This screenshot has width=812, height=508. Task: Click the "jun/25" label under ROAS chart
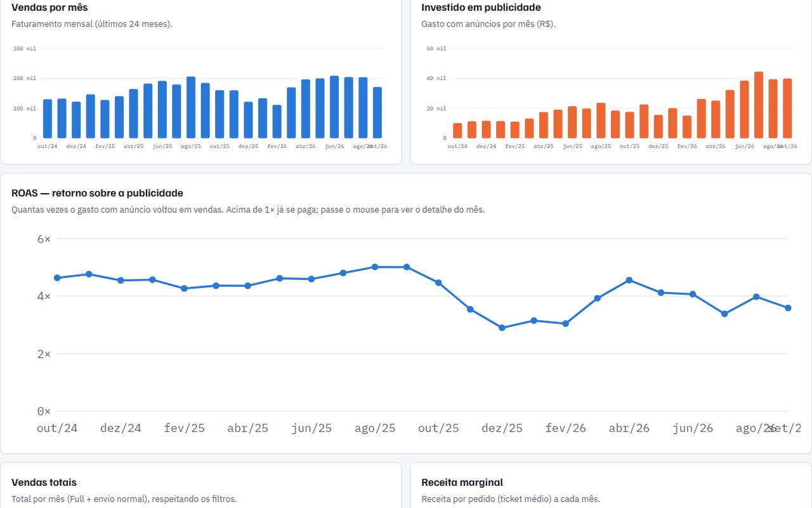pos(311,428)
